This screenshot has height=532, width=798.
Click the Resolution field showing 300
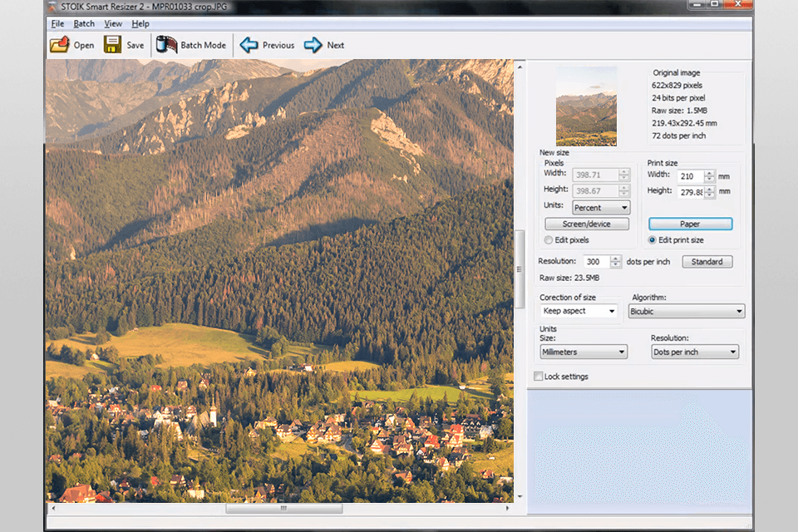pos(597,262)
